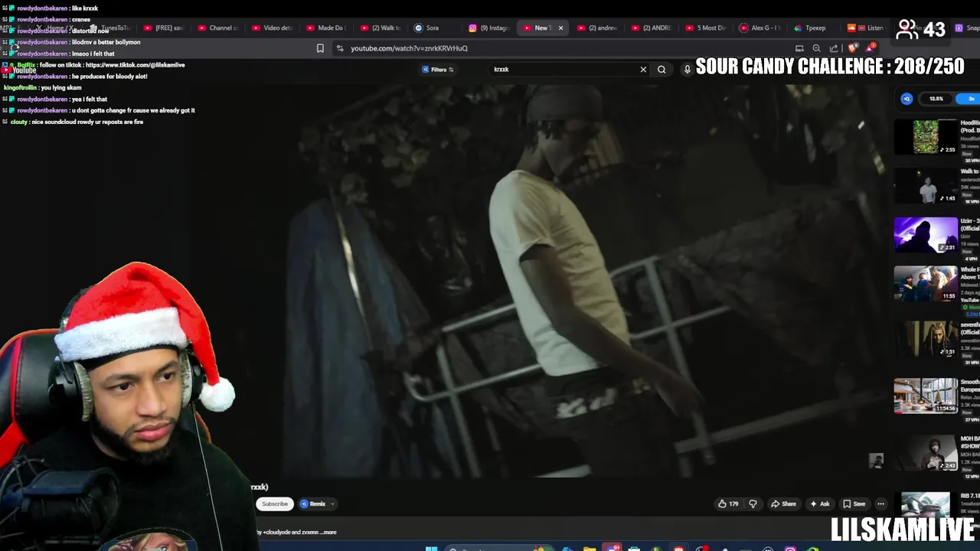The width and height of the screenshot is (980, 551).
Task: Open the seventh video thumbnail (1:51)
Action: pos(926,339)
